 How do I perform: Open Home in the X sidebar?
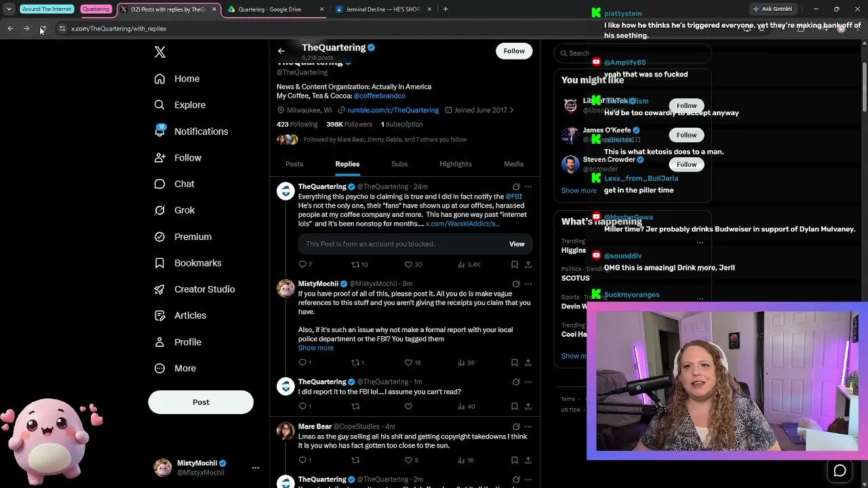click(177, 79)
